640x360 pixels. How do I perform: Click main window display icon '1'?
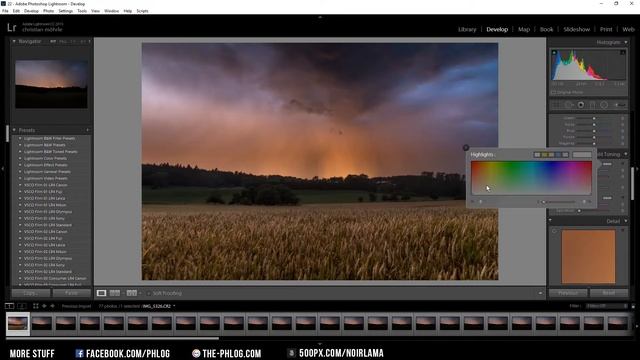click(9, 306)
